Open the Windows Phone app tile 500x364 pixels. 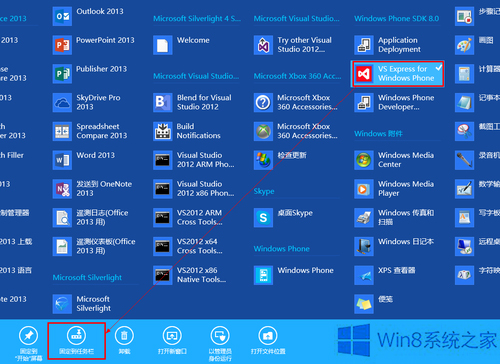click(x=294, y=275)
